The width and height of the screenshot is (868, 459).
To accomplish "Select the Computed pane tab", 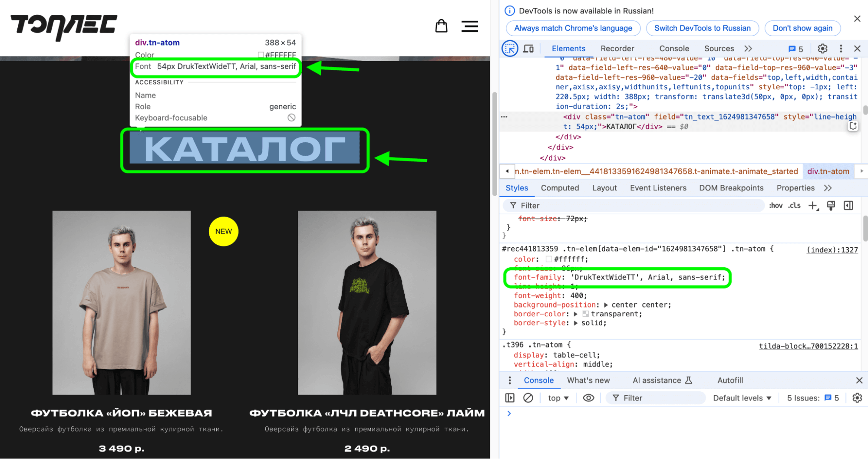I will tap(560, 188).
